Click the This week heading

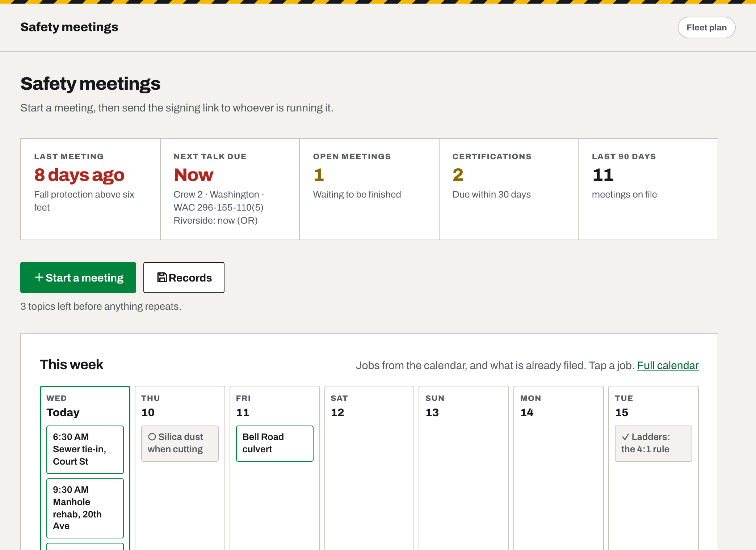(x=72, y=364)
